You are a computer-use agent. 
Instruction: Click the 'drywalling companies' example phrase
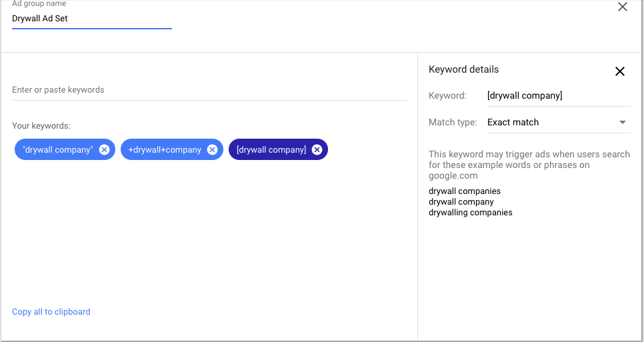470,213
